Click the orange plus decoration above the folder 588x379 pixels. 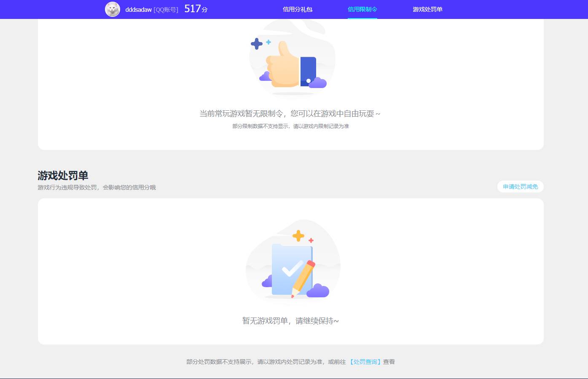click(299, 235)
